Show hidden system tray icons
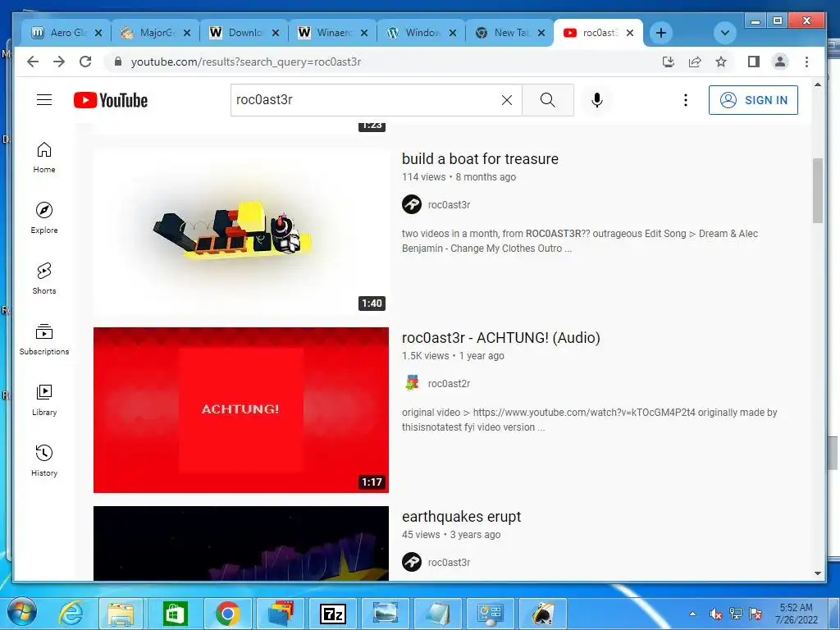The width and height of the screenshot is (840, 630). (x=692, y=614)
